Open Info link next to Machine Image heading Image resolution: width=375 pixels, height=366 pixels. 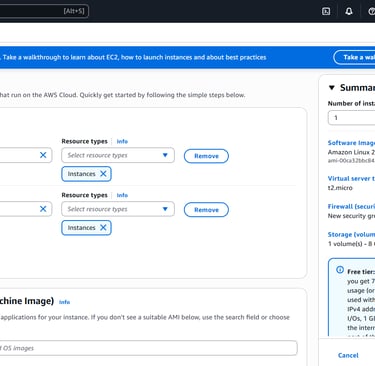click(x=64, y=302)
